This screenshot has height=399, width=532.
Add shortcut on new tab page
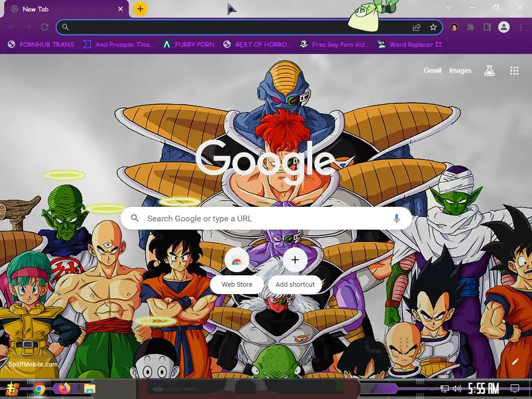coord(295,270)
